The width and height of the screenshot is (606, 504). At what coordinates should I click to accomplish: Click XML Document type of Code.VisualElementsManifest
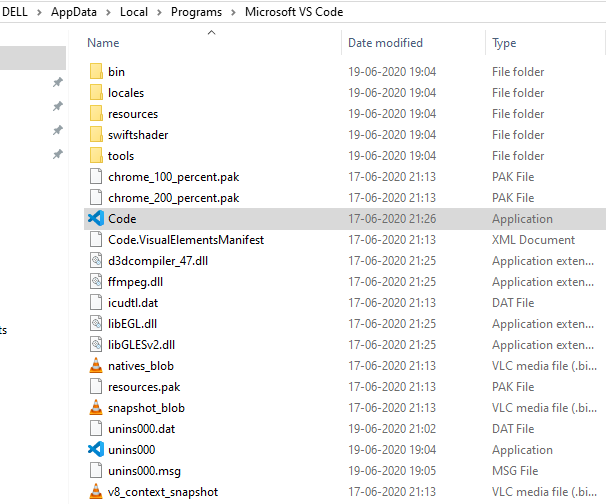tap(533, 240)
